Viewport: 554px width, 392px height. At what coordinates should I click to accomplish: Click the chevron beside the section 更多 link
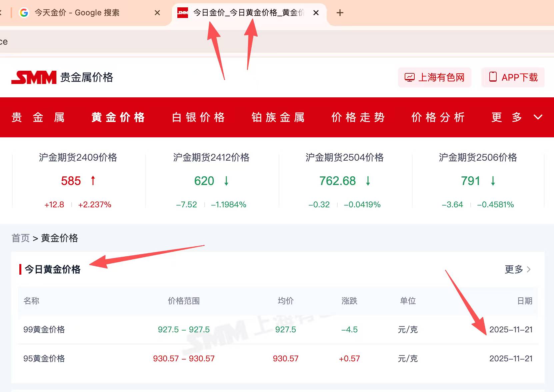(529, 269)
